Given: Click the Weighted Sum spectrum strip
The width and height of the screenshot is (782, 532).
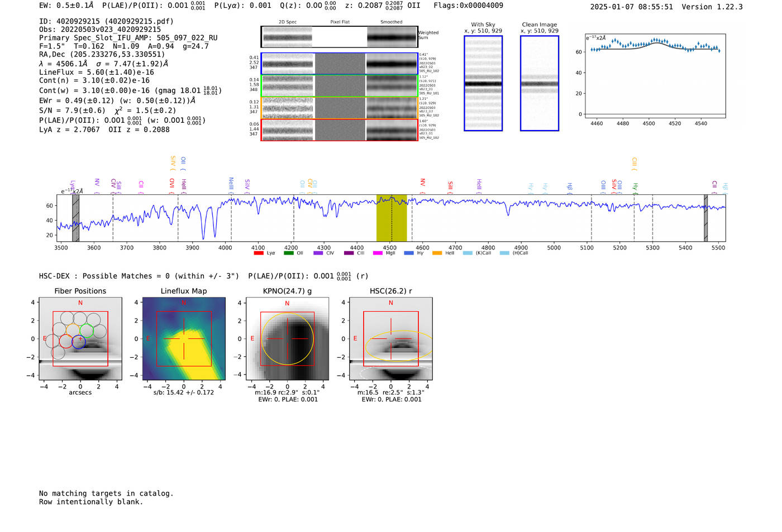Looking at the screenshot, I should [340, 37].
